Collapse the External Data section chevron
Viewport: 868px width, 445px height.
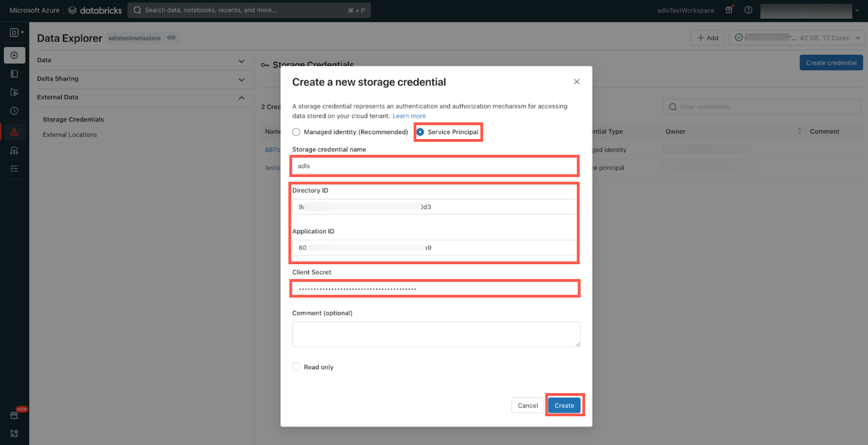click(x=242, y=98)
